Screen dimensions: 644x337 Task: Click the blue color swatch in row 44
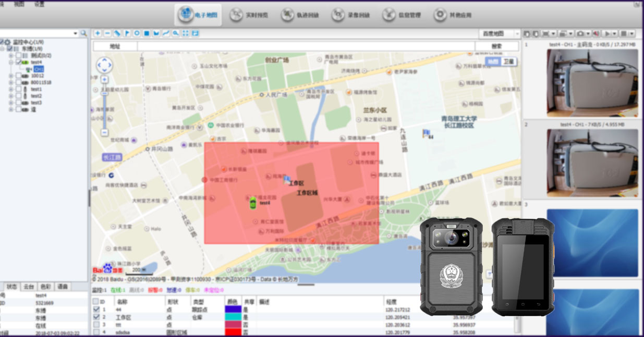point(233,309)
